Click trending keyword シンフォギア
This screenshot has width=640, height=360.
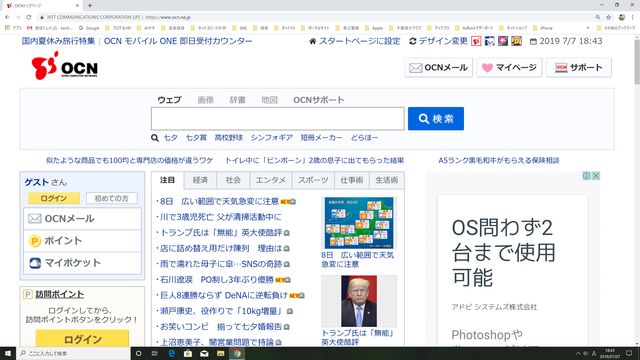click(x=272, y=138)
